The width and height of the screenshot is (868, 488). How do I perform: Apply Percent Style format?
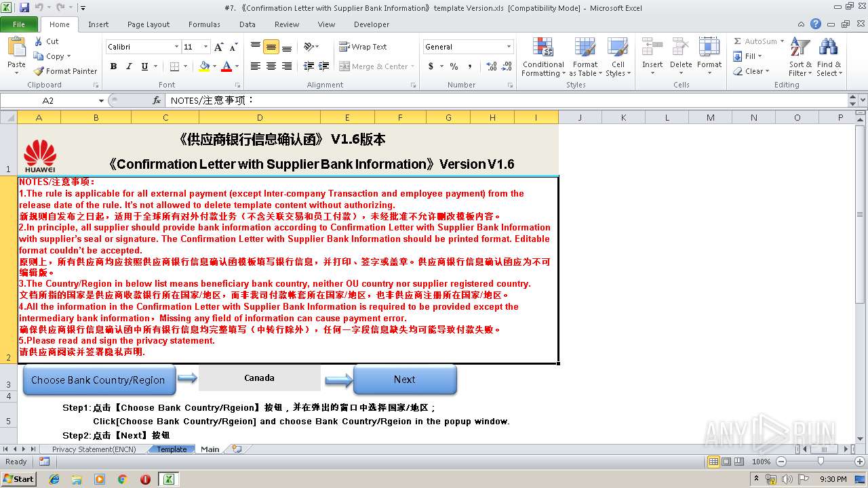coord(454,66)
